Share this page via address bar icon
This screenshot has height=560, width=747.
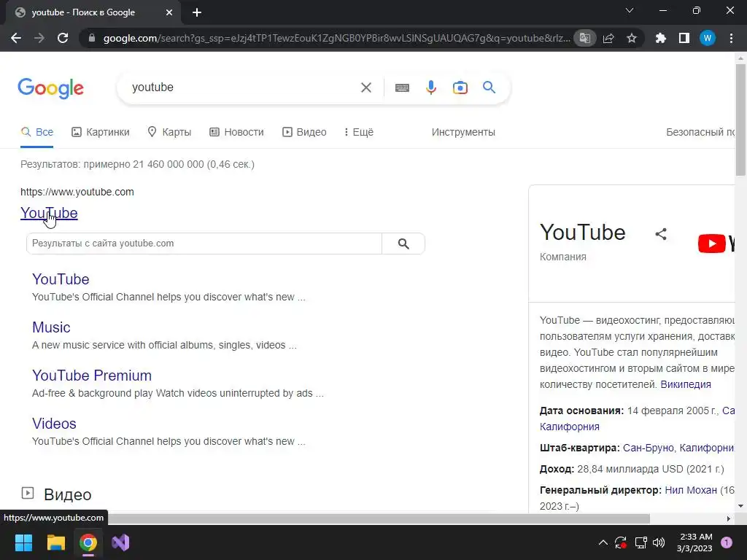click(608, 38)
